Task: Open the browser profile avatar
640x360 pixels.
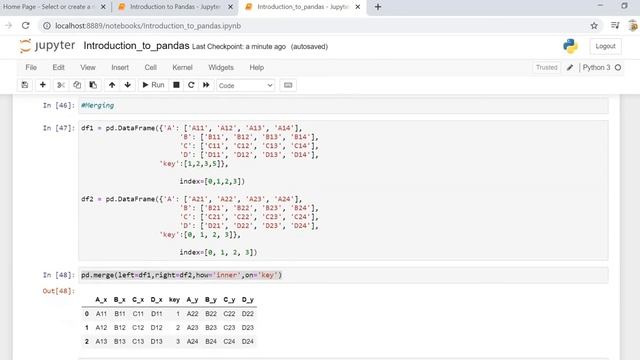Action: 633,26
